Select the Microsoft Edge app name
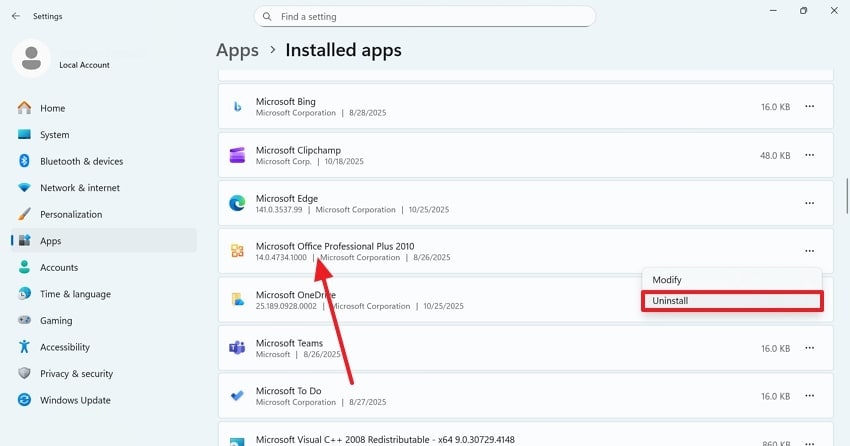Viewport: 850px width, 446px height. pos(287,198)
